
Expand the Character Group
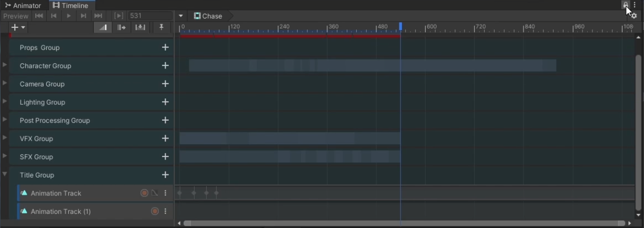[x=5, y=65]
